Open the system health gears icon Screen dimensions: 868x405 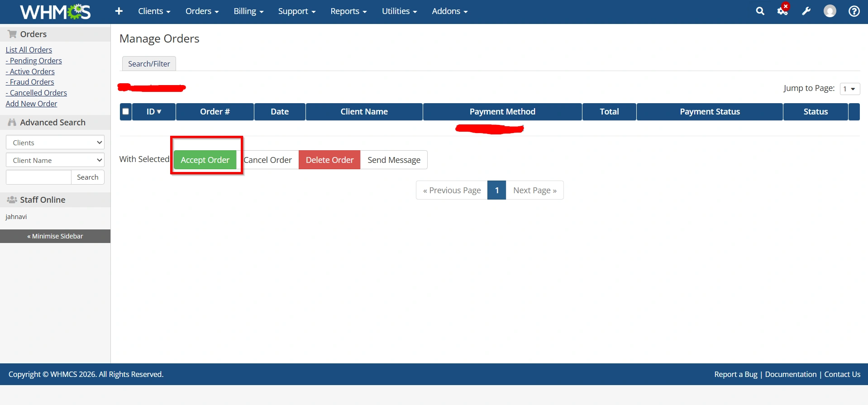coord(783,10)
